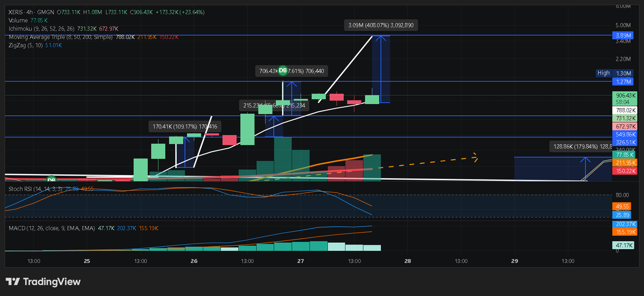This screenshot has height=296, width=644.
Task: Select the MACD (12, 26, close) legend
Action: pos(52,228)
